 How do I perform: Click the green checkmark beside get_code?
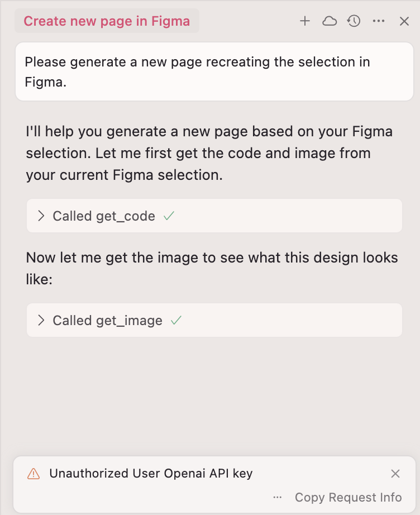(x=169, y=216)
